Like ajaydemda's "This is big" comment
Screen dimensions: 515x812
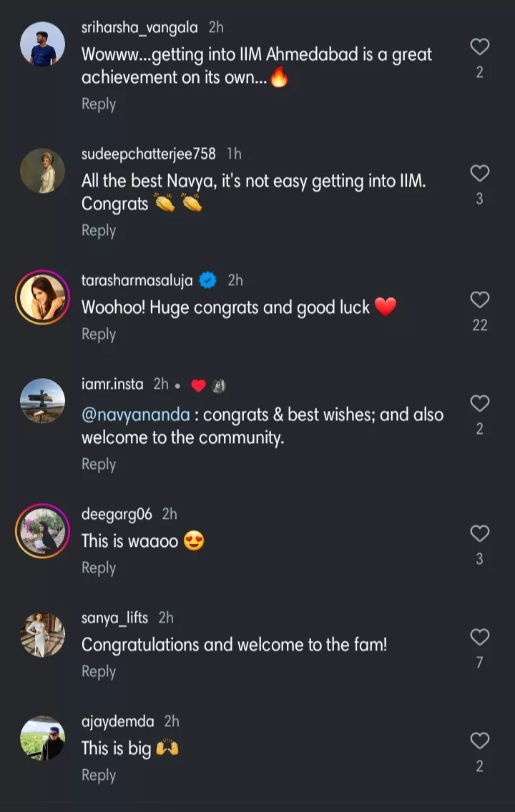pos(480,741)
